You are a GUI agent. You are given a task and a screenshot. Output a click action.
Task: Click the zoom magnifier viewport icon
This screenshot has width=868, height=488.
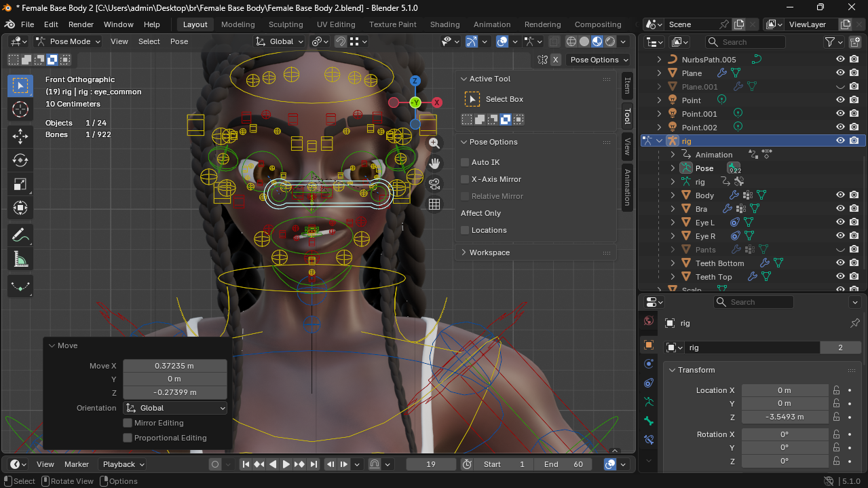coord(434,143)
